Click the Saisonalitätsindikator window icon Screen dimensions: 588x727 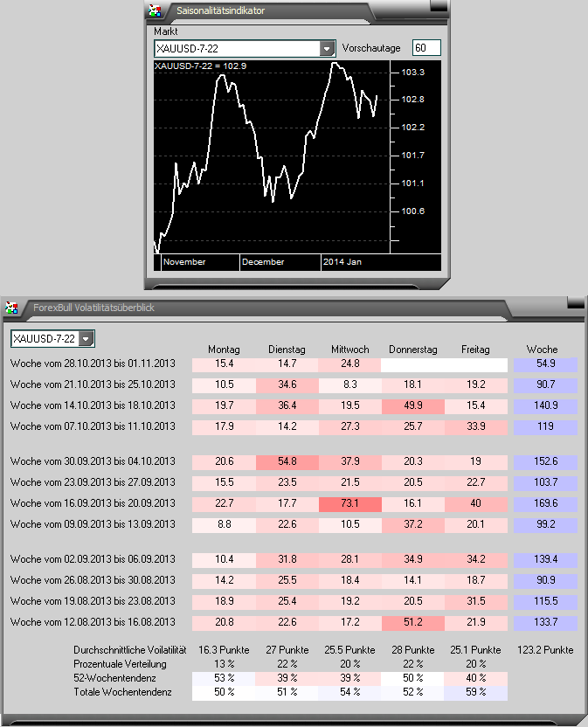(x=155, y=11)
